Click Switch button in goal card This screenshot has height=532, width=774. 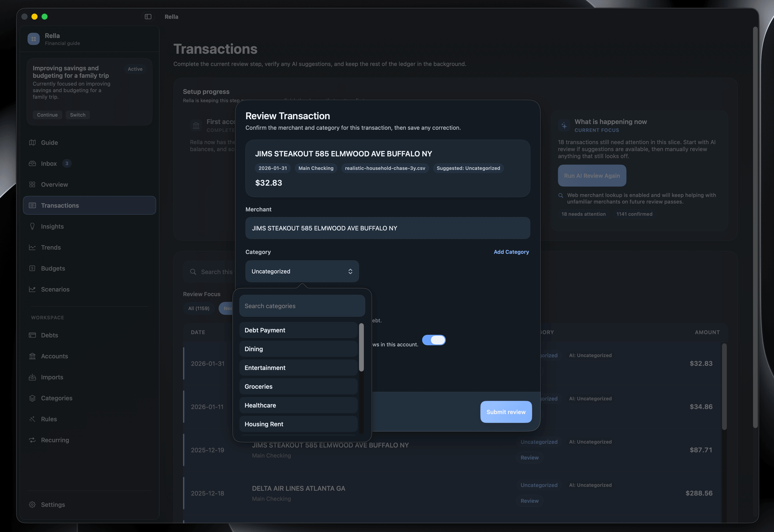point(78,115)
